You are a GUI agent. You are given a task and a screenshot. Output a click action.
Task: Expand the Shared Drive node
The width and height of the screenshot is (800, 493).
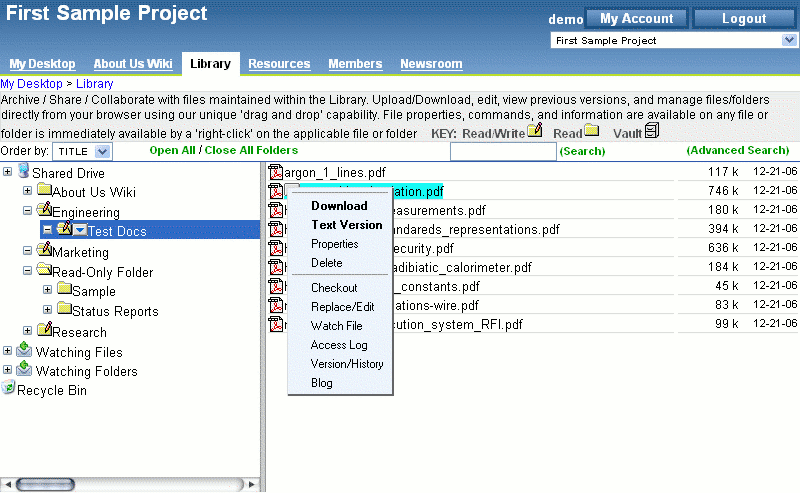tap(7, 171)
